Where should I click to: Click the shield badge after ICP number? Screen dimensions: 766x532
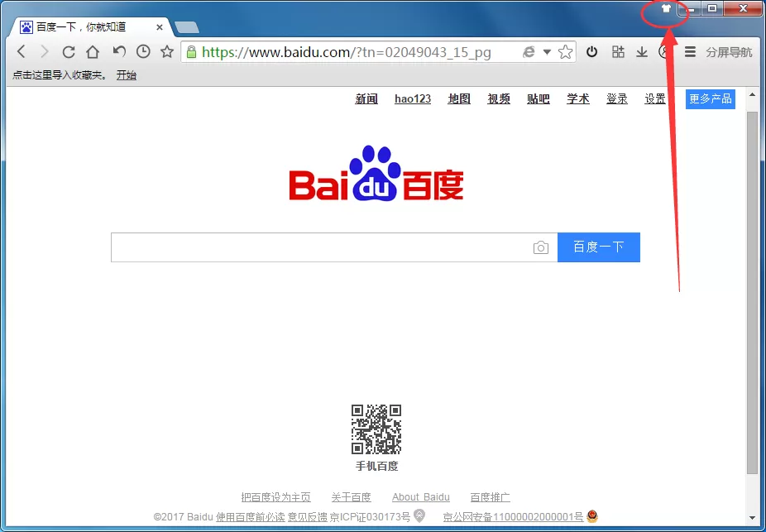point(419,515)
